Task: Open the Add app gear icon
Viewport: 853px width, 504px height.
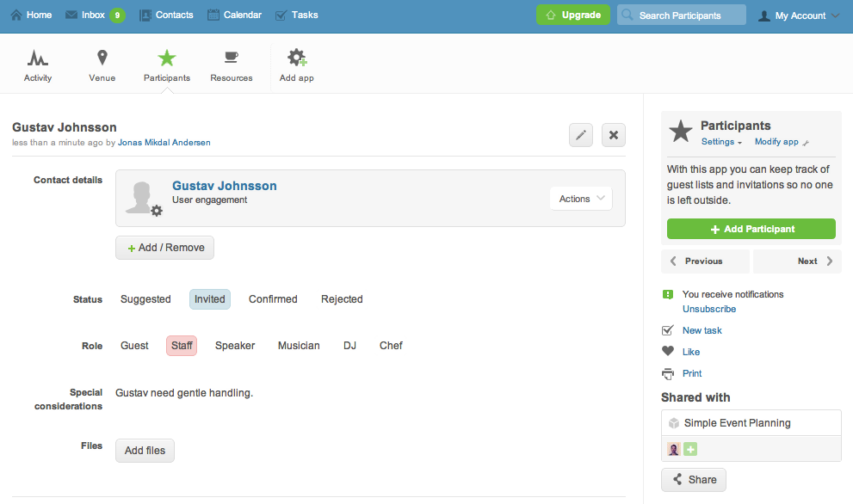Action: point(297,58)
